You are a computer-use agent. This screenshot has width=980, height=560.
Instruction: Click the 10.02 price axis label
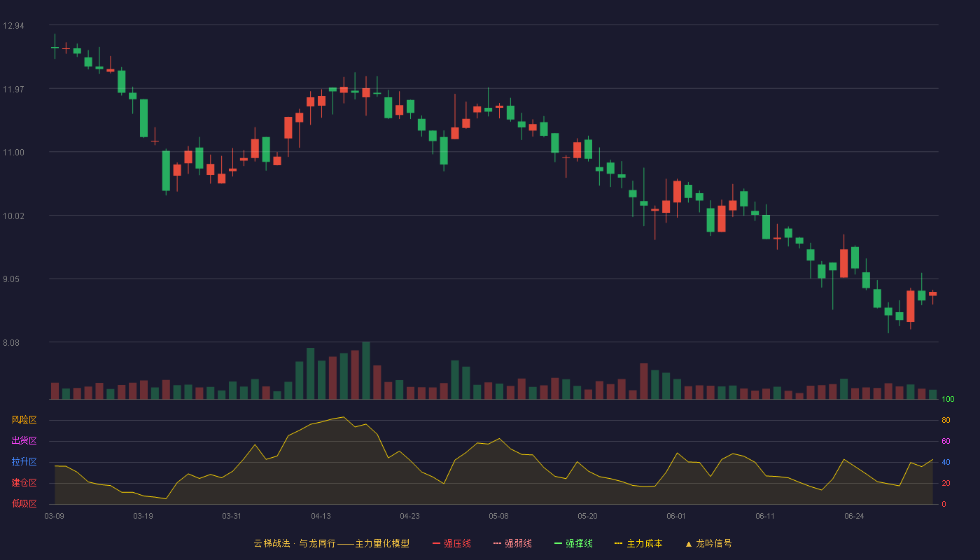[13, 216]
